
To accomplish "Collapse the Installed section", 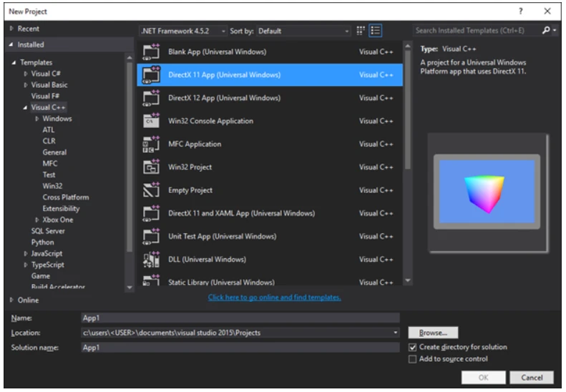I will coord(11,44).
